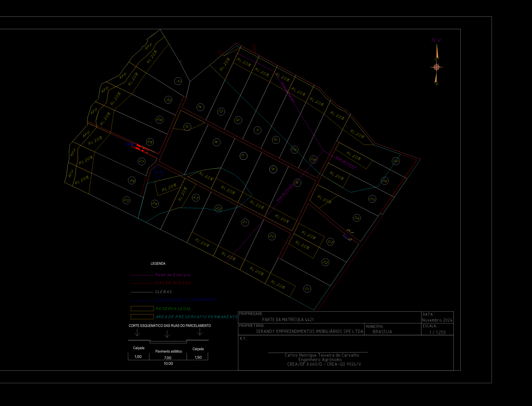Select 'Pavimento asfáltico' section label

tap(169, 351)
